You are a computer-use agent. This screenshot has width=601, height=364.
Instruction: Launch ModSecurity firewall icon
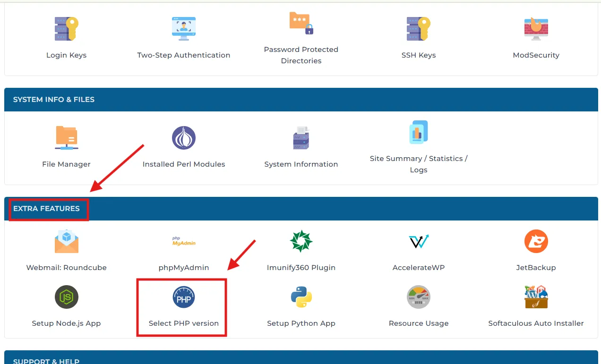[536, 29]
